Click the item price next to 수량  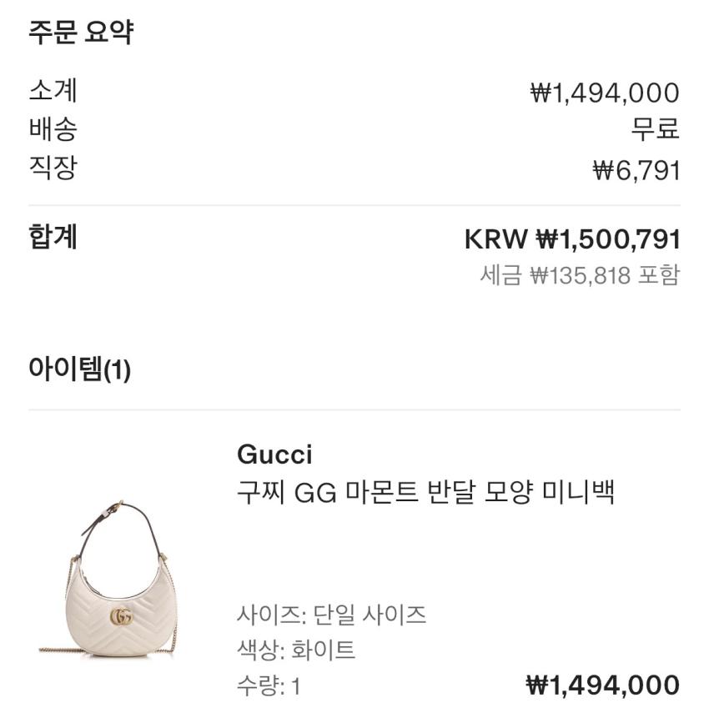[x=602, y=685]
